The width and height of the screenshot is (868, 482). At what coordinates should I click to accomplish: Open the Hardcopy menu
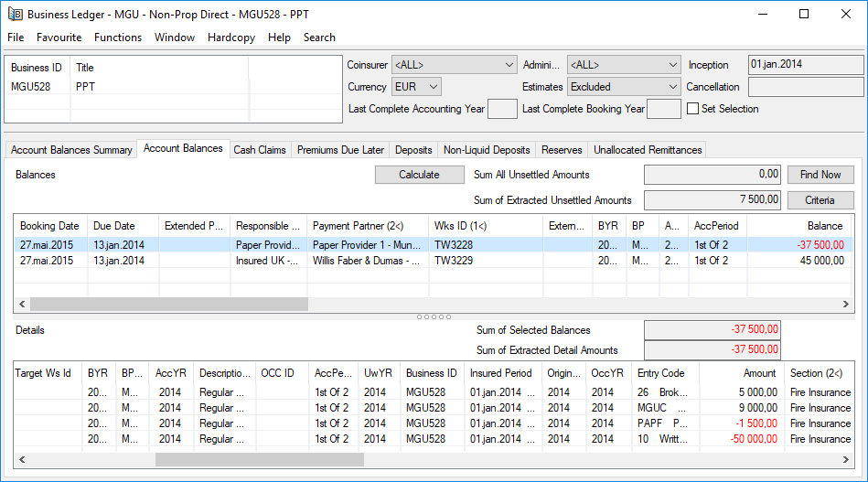[x=231, y=37]
